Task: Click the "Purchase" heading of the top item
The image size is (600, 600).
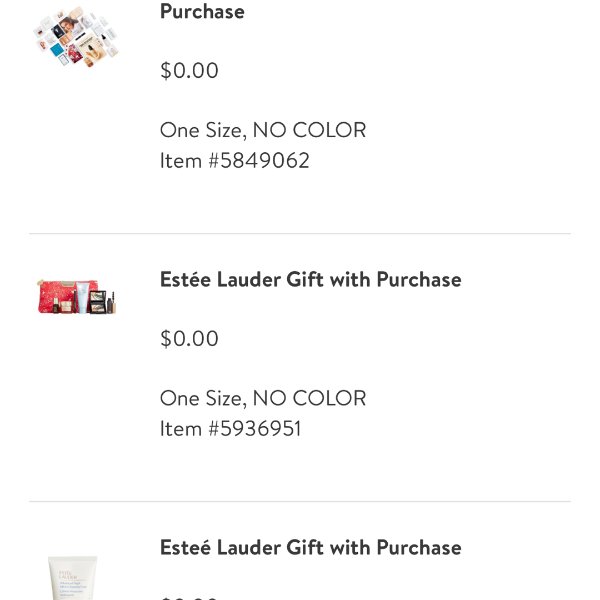Action: (x=202, y=12)
